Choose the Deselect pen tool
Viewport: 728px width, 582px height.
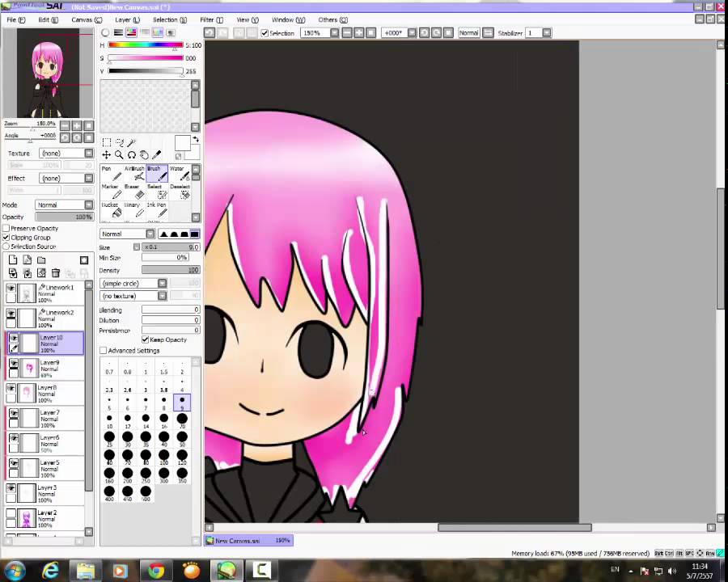180,192
